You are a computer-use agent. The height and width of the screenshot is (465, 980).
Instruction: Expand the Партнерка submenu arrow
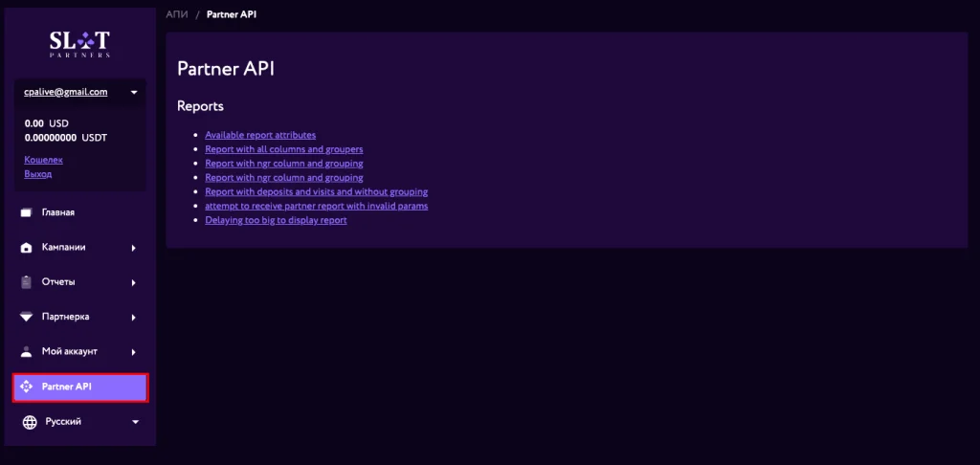click(134, 318)
